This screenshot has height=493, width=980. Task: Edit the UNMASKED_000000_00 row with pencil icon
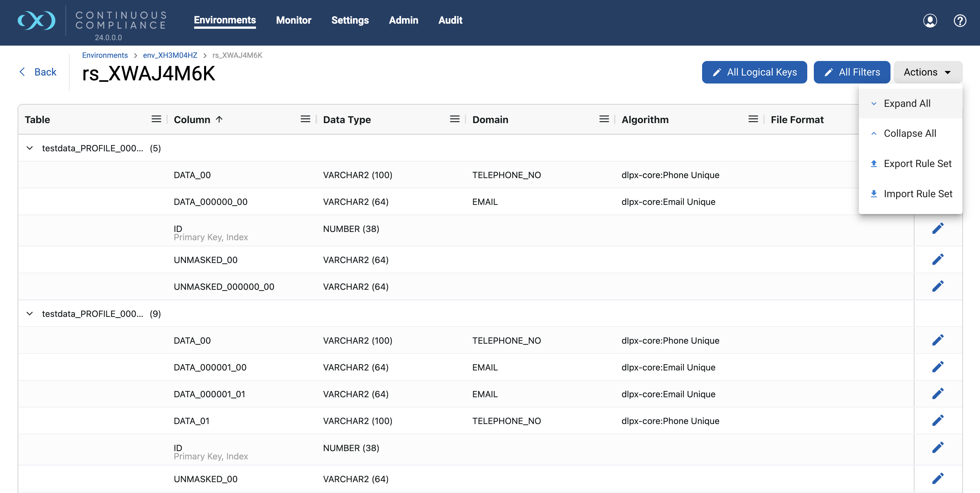pos(938,286)
